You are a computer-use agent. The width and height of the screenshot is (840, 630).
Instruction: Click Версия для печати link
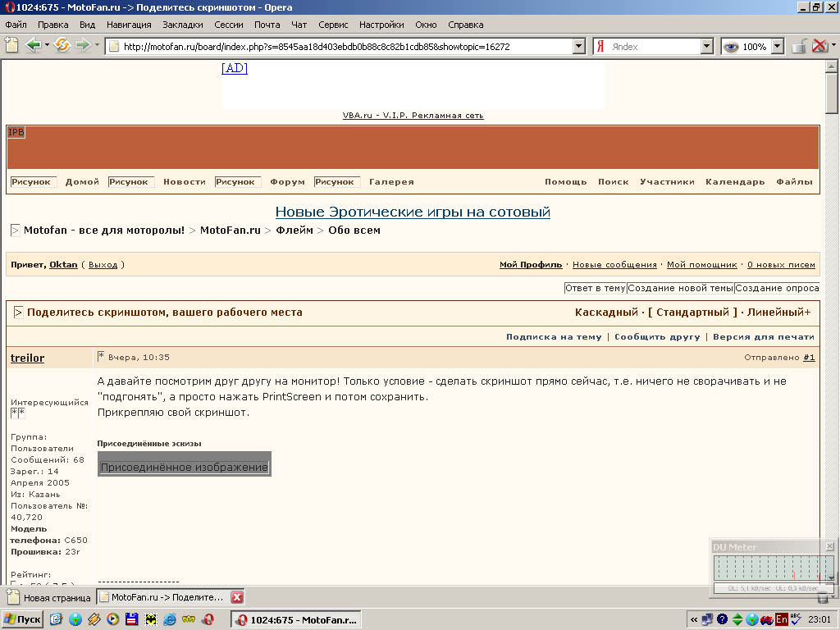[x=764, y=337]
